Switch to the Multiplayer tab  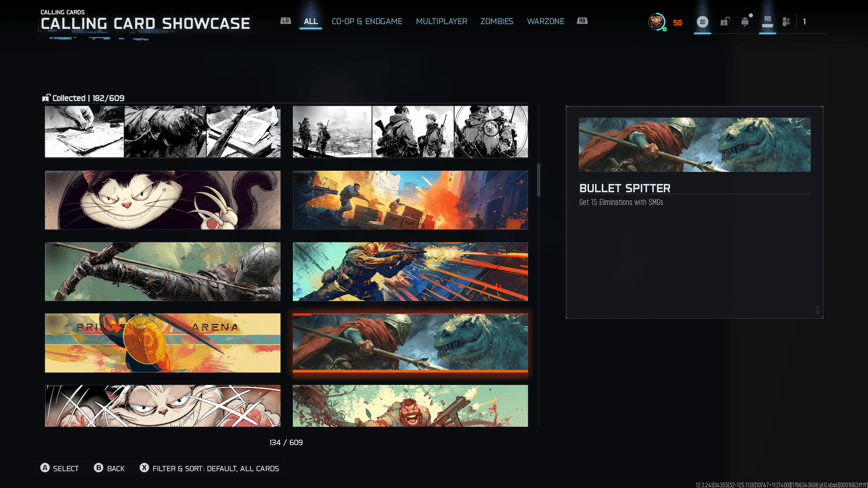[x=441, y=21]
